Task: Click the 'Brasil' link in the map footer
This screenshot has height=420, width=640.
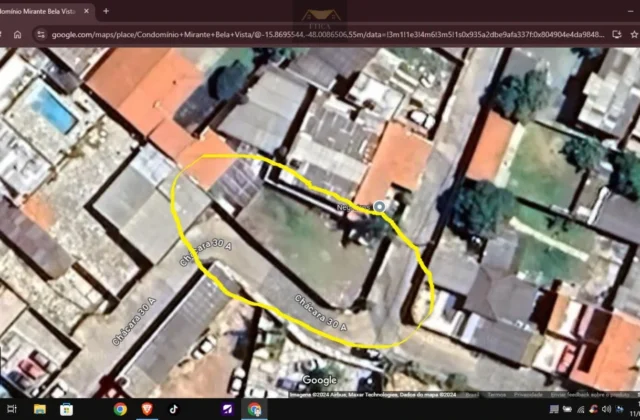Action: [x=472, y=395]
